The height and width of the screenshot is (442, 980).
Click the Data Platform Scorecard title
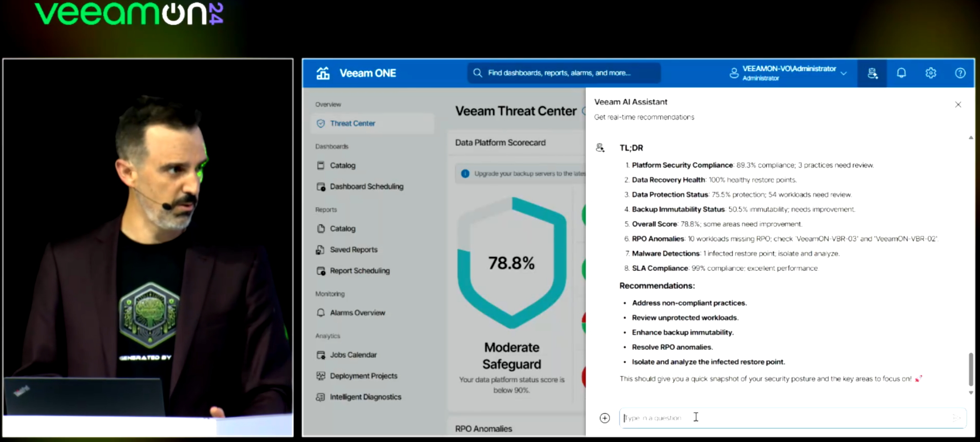click(500, 142)
